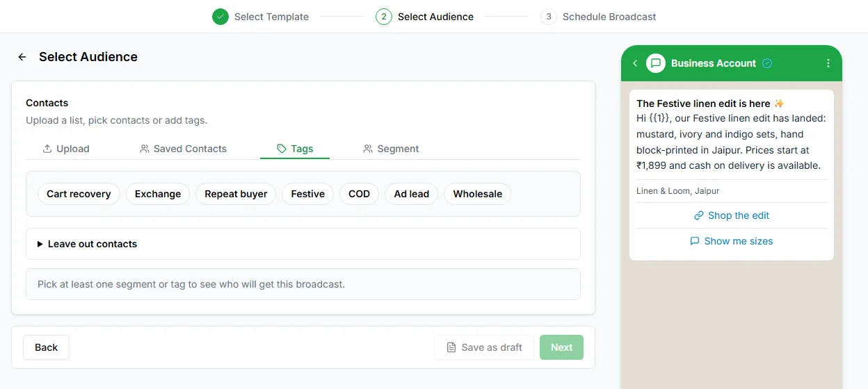Screen dimensions: 868x389
Task: Click the Select Audience page heading
Action: point(88,57)
